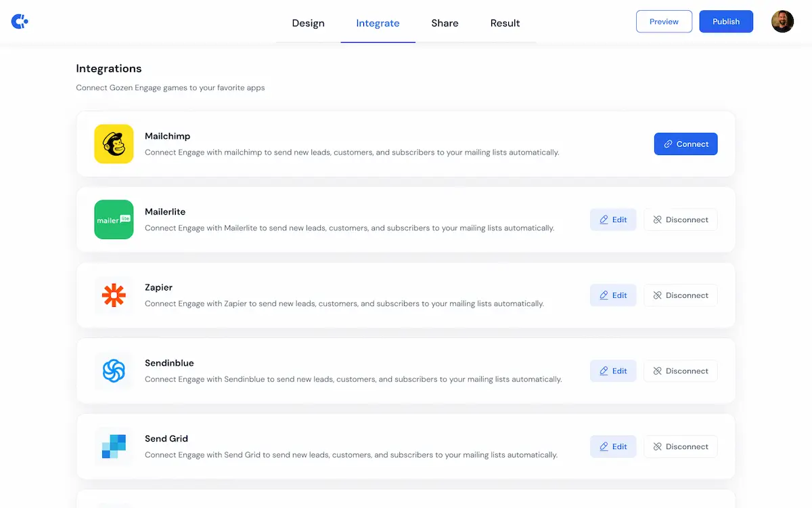The image size is (812, 508).
Task: Click the Mailchimp integration icon
Action: pyautogui.click(x=113, y=144)
